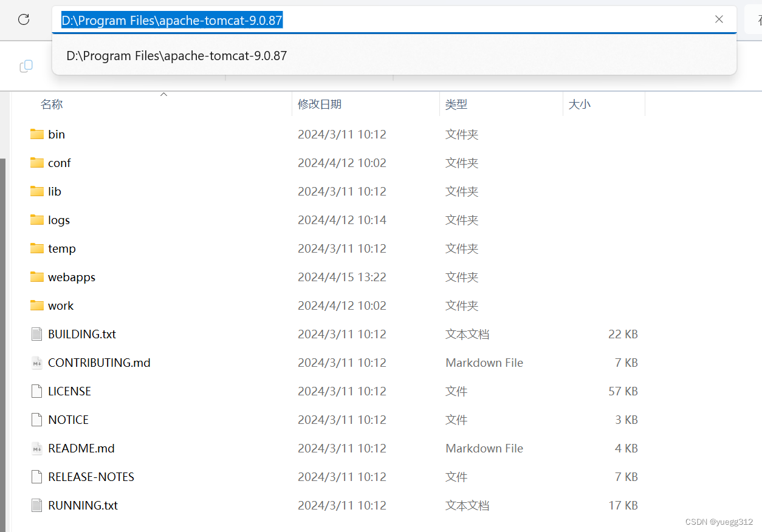
Task: Open the temp folder
Action: tap(61, 248)
